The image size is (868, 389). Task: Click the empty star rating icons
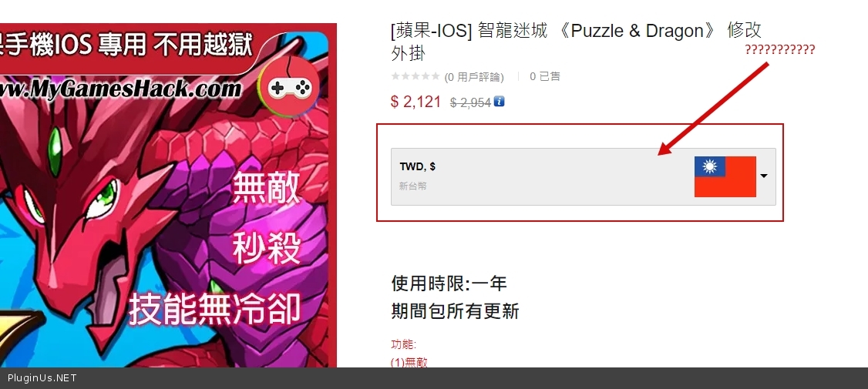(415, 76)
